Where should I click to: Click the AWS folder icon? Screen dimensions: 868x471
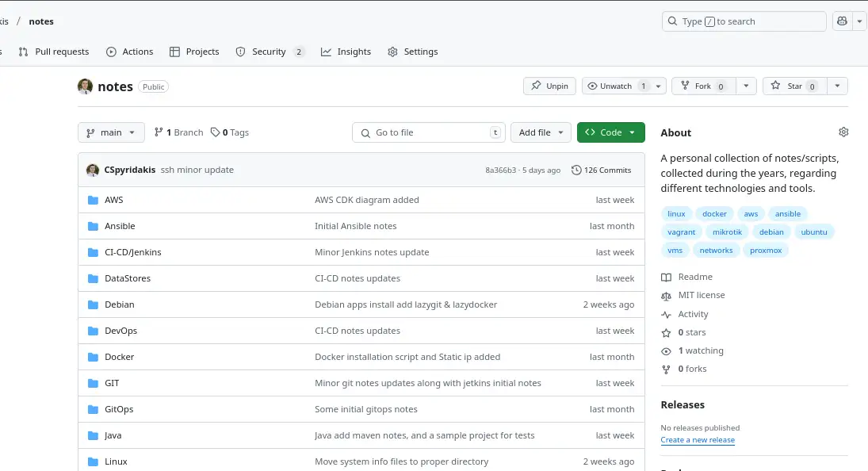pyautogui.click(x=93, y=200)
